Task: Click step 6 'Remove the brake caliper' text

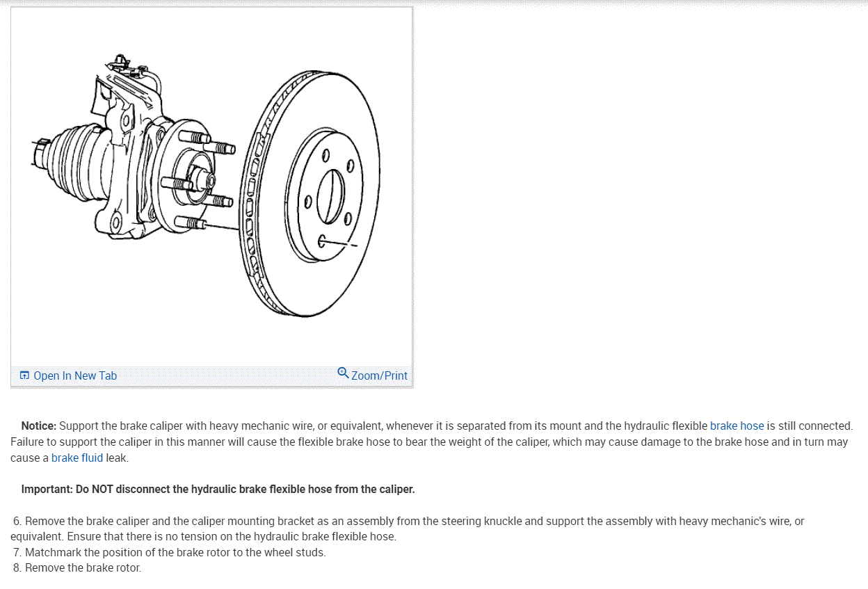Action: (408, 529)
